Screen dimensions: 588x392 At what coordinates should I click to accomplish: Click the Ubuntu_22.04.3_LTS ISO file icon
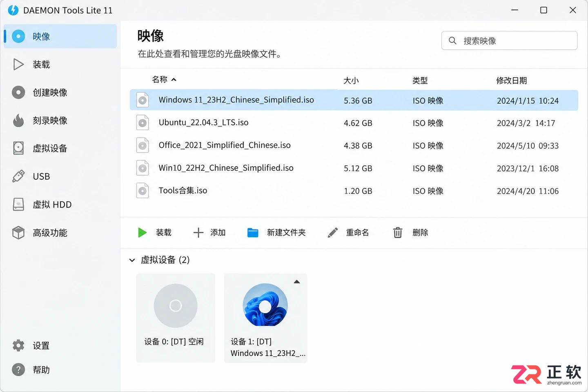tap(143, 122)
